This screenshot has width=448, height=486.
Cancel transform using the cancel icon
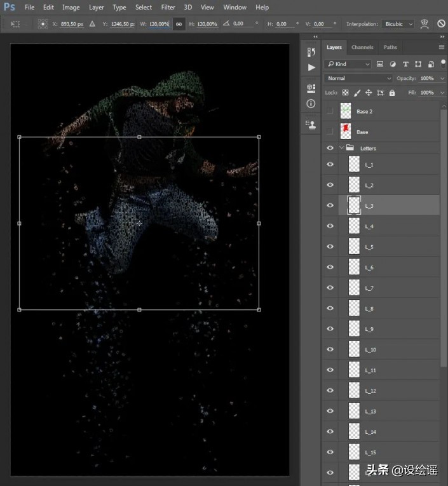pos(441,24)
